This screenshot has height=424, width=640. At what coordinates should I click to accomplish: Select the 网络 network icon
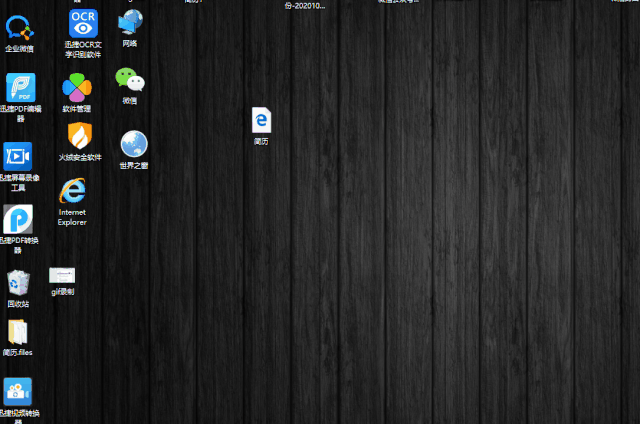[130, 22]
